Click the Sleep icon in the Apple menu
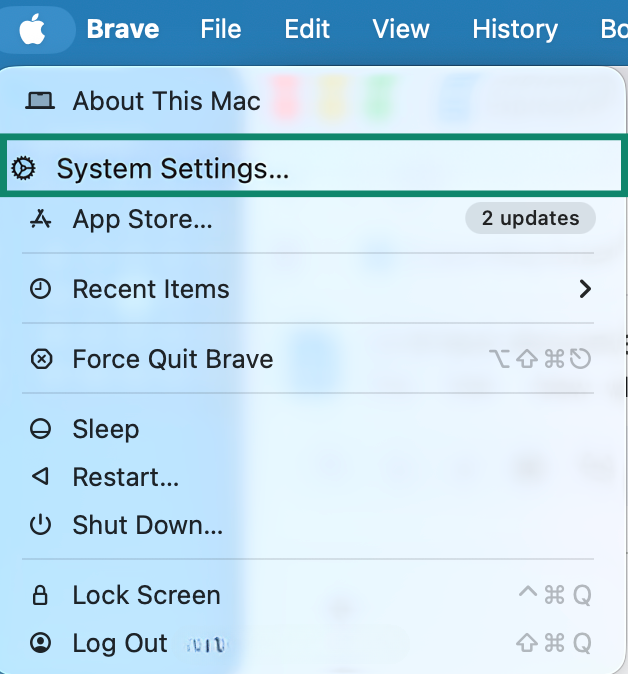Image resolution: width=628 pixels, height=674 pixels. [x=41, y=429]
